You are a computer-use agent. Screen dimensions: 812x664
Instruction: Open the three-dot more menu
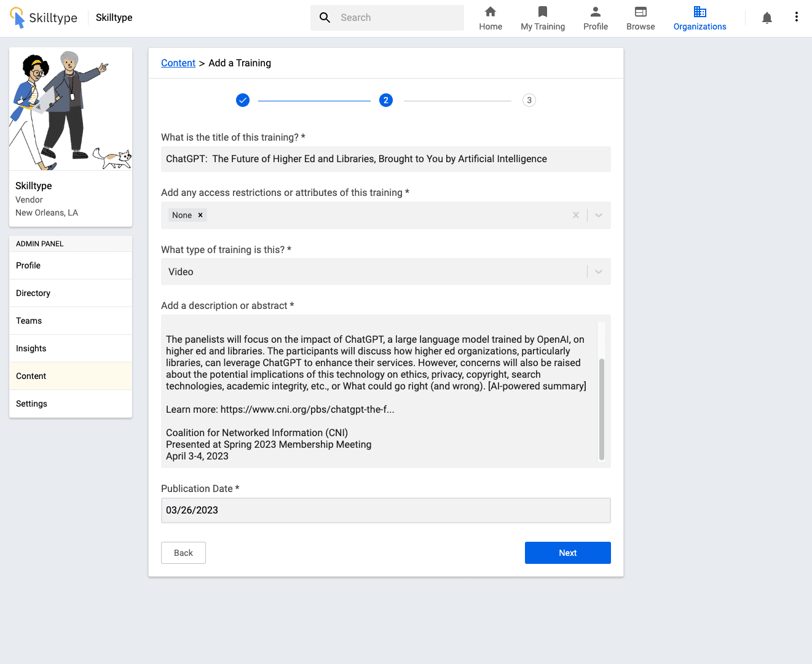[x=797, y=17]
